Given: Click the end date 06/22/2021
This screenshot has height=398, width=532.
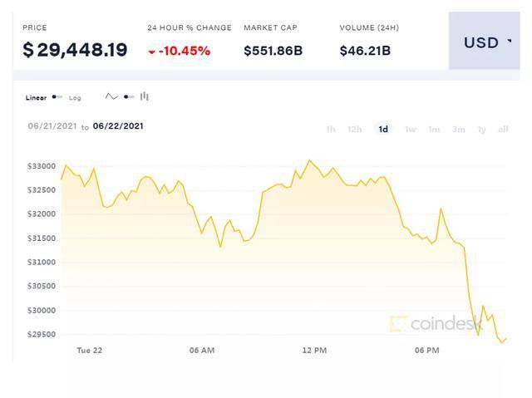Looking at the screenshot, I should point(120,125).
